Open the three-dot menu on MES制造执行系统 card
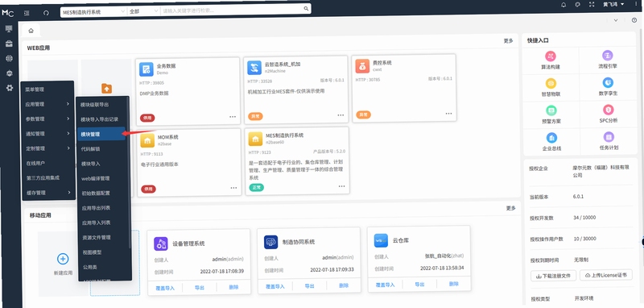644x308 pixels. coord(341,186)
